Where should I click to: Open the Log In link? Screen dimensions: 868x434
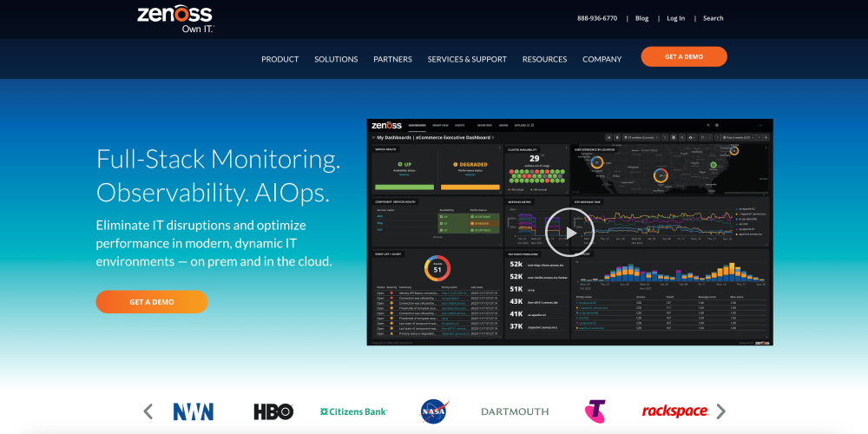[x=675, y=18]
